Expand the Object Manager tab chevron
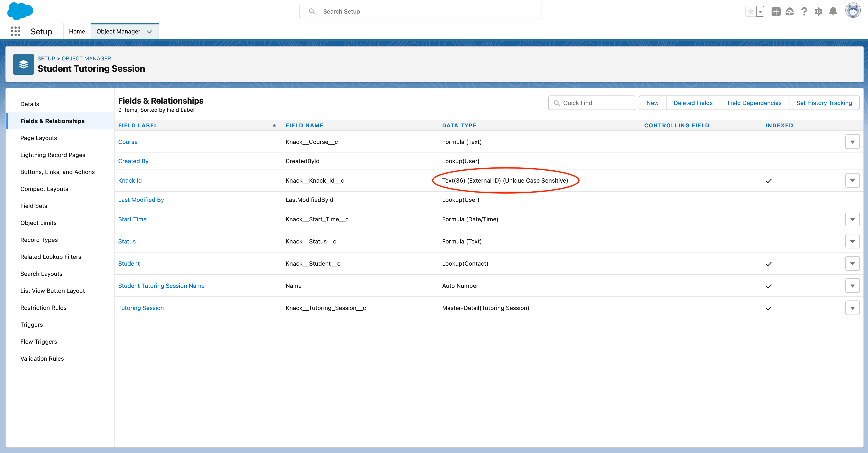Viewport: 868px width, 453px height. 149,32
